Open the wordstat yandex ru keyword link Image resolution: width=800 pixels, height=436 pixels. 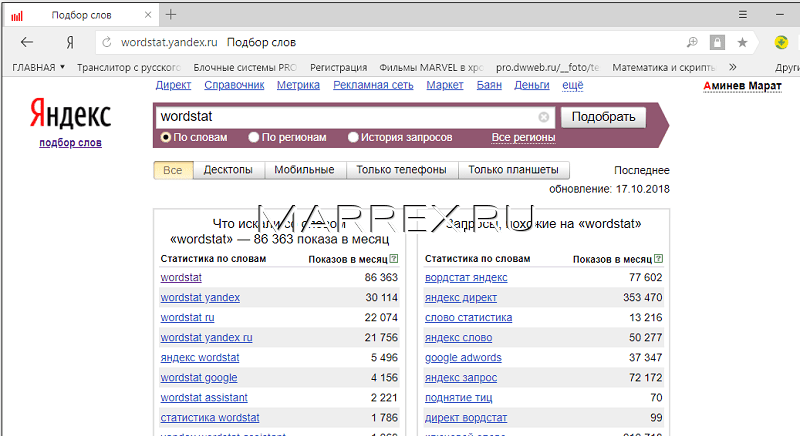coord(206,338)
